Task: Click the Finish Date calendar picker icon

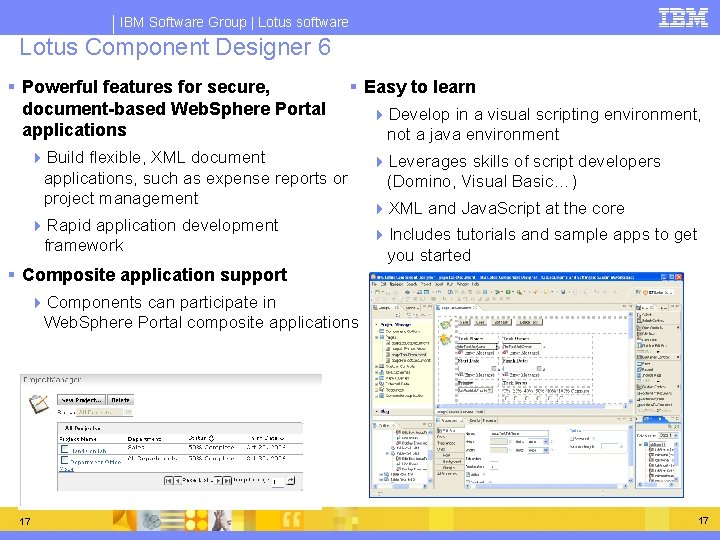Action: [x=539, y=368]
